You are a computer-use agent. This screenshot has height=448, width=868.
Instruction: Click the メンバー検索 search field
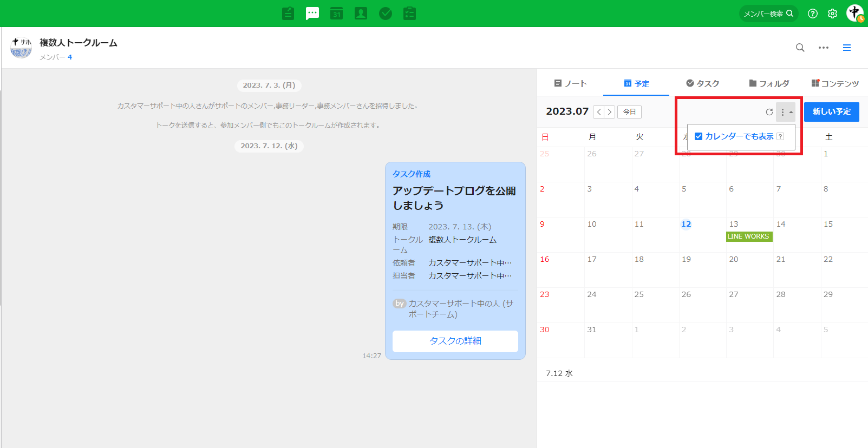tap(768, 14)
